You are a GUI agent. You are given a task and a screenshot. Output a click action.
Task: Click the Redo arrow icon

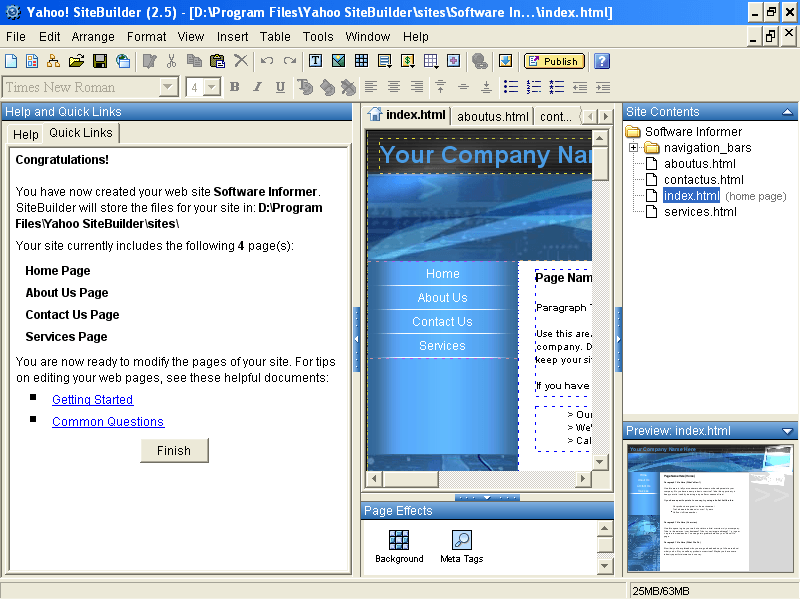(x=290, y=61)
